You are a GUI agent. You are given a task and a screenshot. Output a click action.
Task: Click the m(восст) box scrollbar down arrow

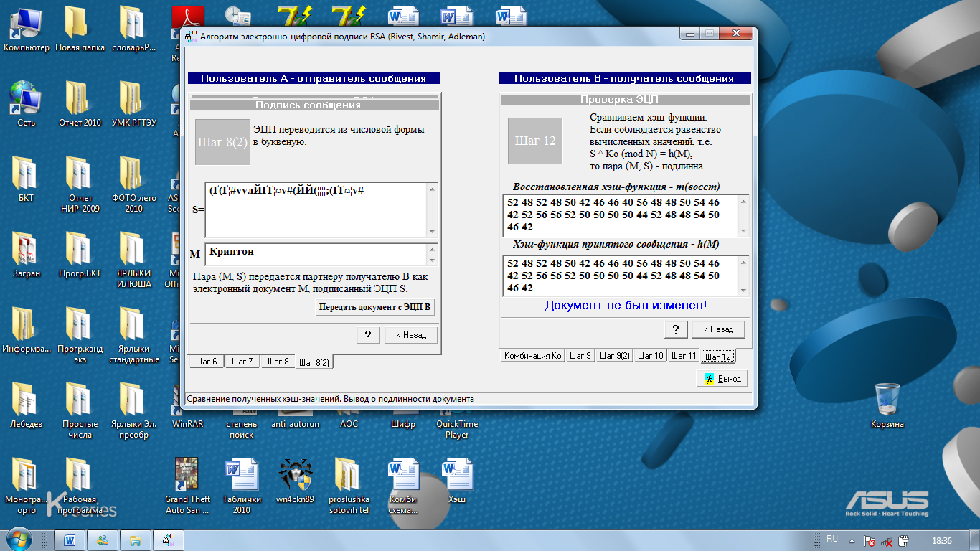(x=744, y=230)
